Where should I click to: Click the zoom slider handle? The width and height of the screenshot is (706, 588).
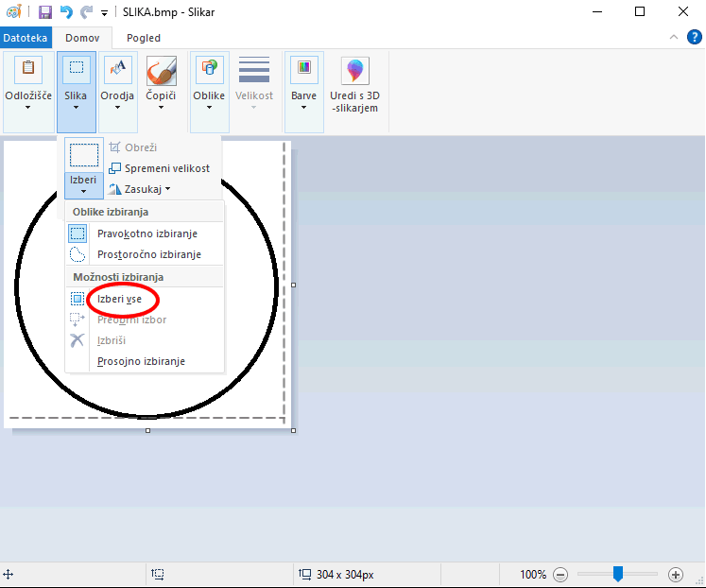(617, 573)
